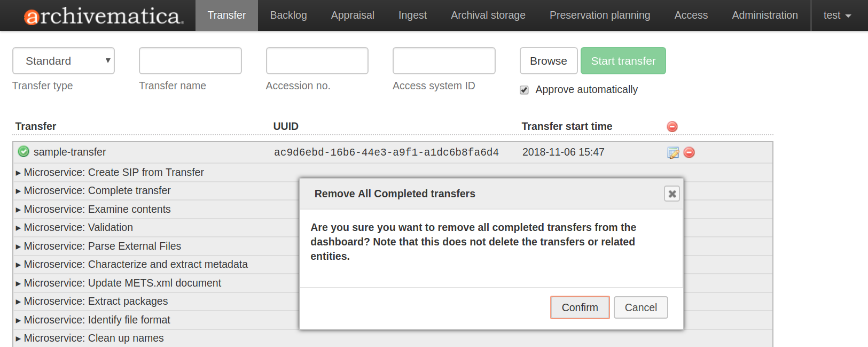The width and height of the screenshot is (868, 347).
Task: Navigate to Archival storage
Action: tap(488, 15)
